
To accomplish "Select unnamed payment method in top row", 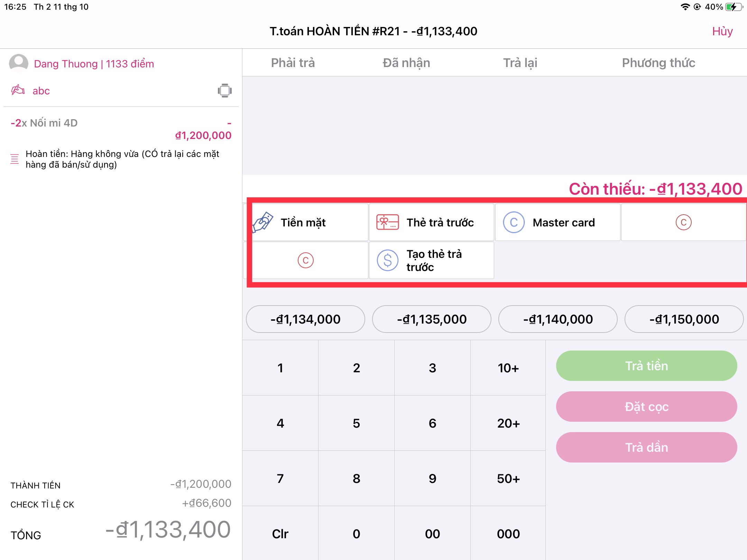I will click(683, 222).
